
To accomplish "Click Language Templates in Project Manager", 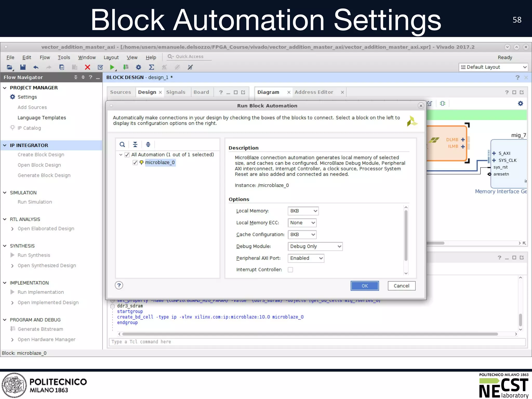I will pos(42,118).
